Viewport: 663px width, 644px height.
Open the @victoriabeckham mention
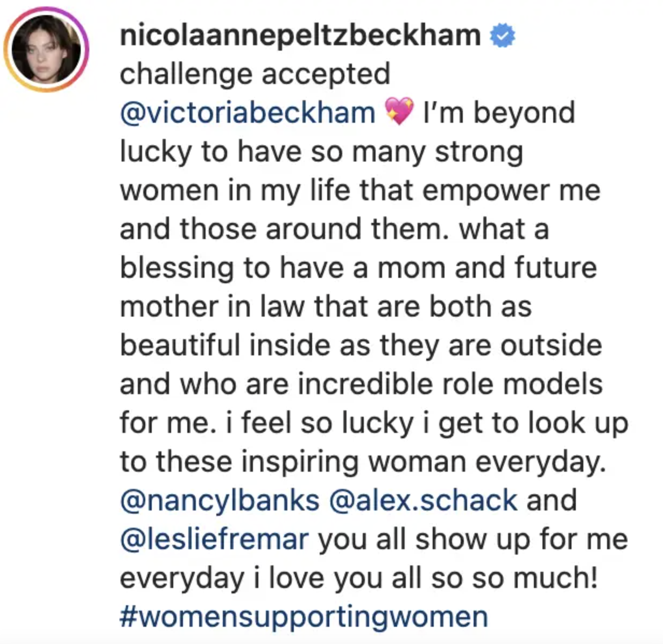click(248, 113)
